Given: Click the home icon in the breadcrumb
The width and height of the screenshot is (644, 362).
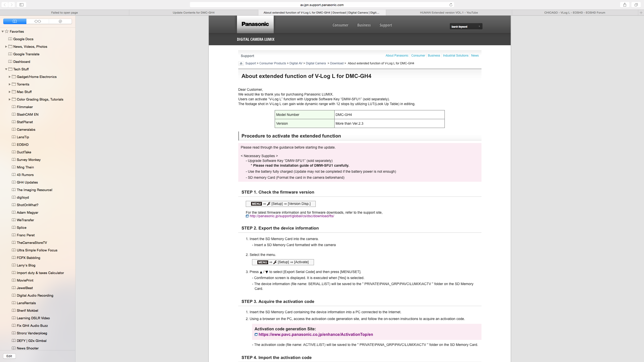Looking at the screenshot, I should [x=241, y=63].
